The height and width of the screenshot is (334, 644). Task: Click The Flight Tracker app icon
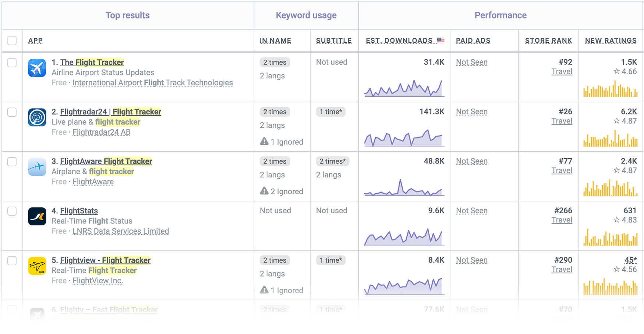[37, 68]
